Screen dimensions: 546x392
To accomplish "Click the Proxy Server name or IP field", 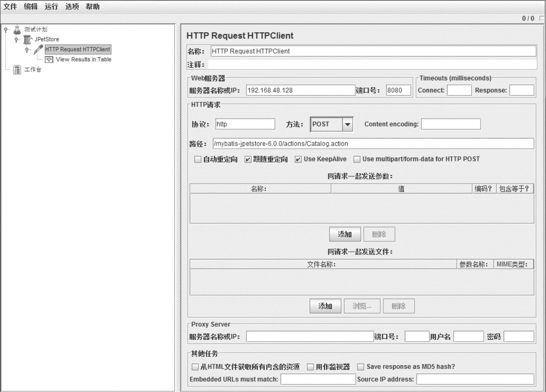I will pos(310,336).
